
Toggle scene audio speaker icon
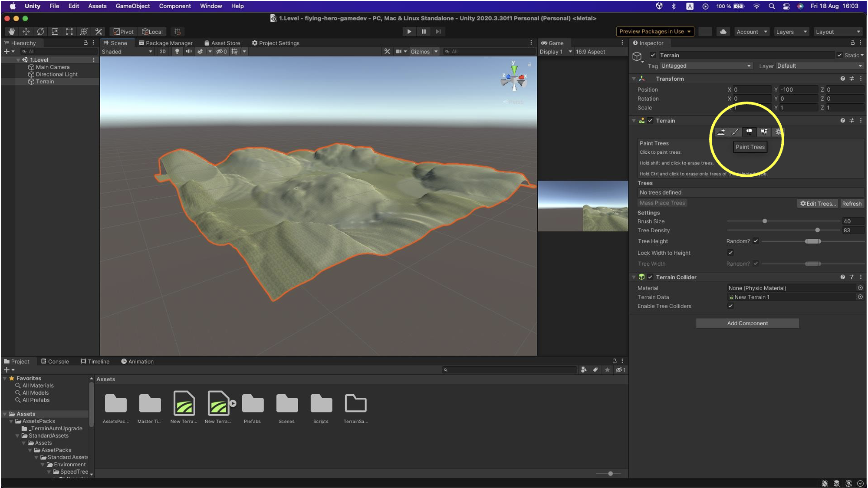189,52
